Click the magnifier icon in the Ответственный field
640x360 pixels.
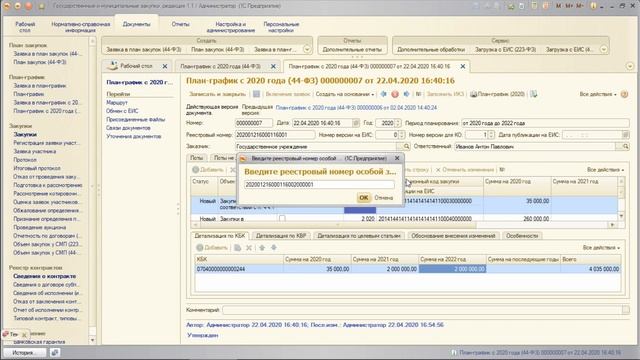pos(625,147)
